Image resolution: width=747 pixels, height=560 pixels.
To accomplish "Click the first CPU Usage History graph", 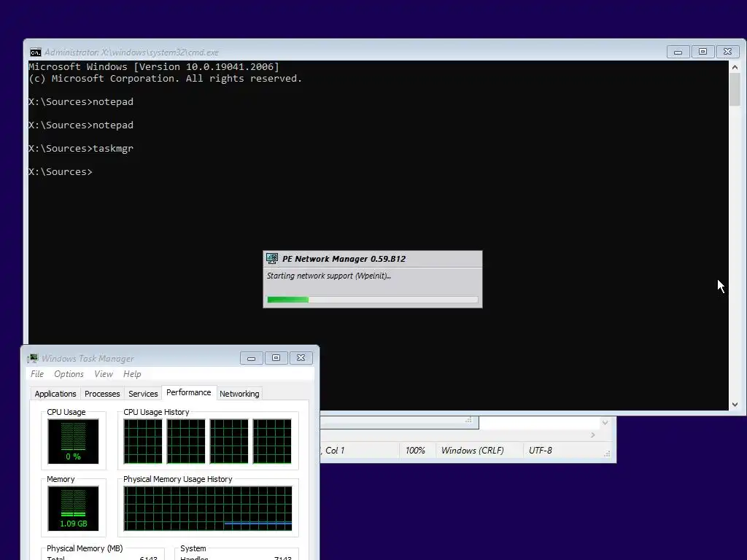I will coord(143,441).
